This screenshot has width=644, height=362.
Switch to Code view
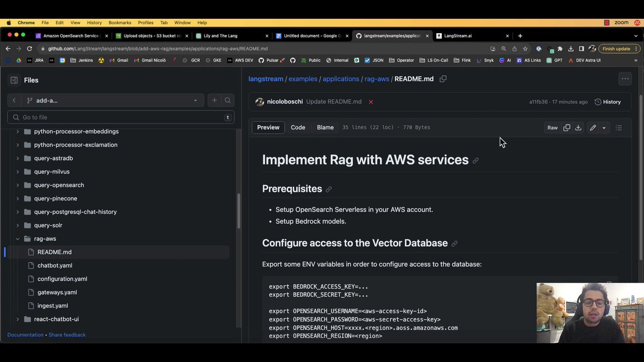pos(298,128)
